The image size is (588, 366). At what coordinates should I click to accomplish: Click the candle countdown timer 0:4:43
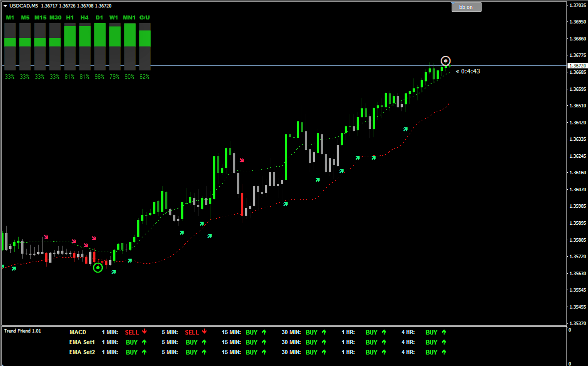468,71
